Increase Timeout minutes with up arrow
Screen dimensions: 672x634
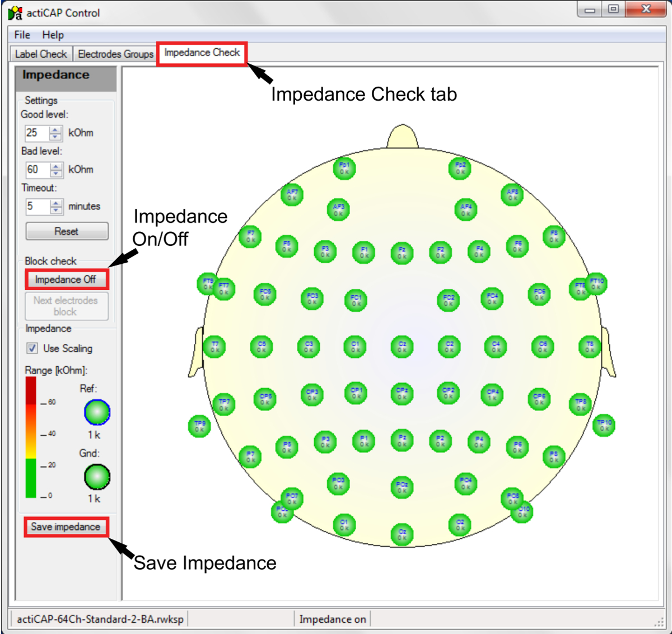click(56, 203)
